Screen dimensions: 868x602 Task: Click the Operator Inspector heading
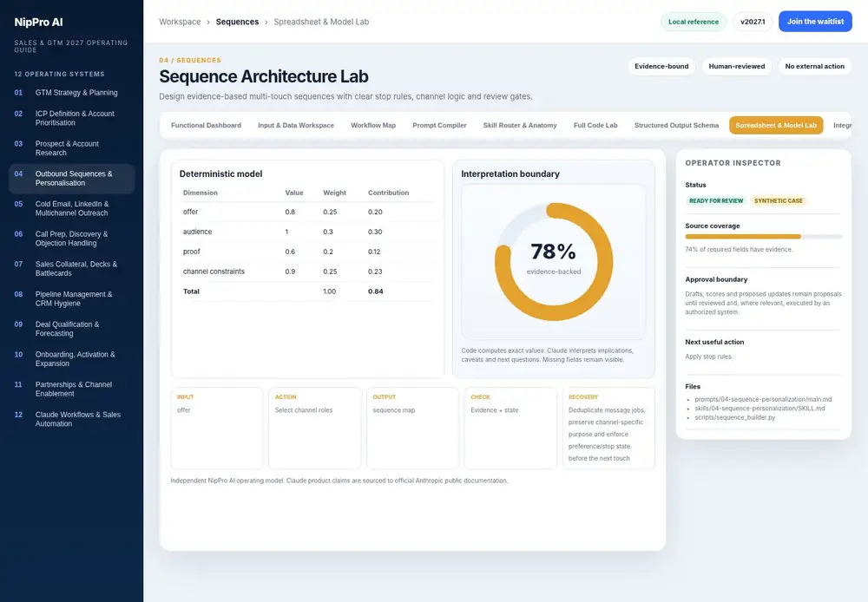coord(733,163)
